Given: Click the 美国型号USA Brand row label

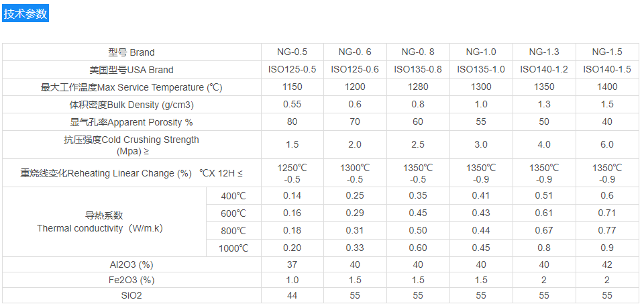Looking at the screenshot, I should (x=131, y=70).
